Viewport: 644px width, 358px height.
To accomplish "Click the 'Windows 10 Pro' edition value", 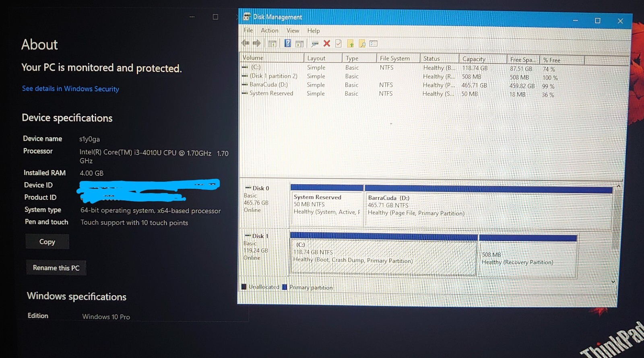I will click(x=106, y=317).
